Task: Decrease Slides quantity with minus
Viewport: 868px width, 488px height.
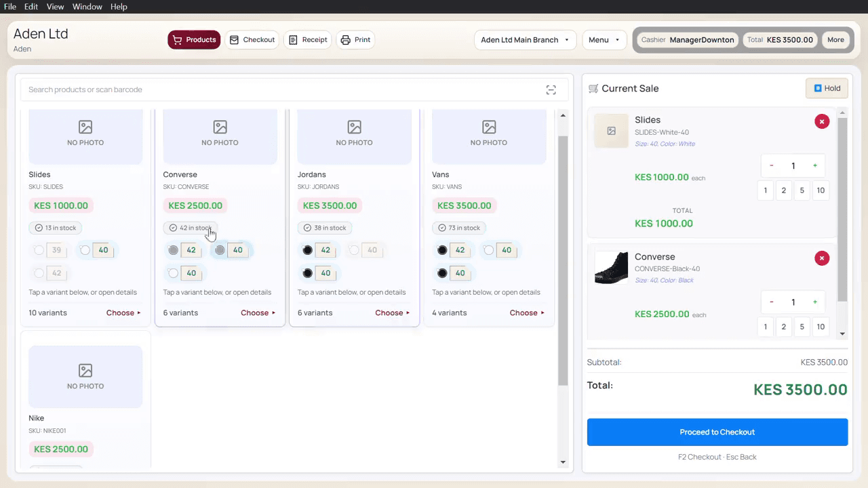Action: (x=772, y=166)
